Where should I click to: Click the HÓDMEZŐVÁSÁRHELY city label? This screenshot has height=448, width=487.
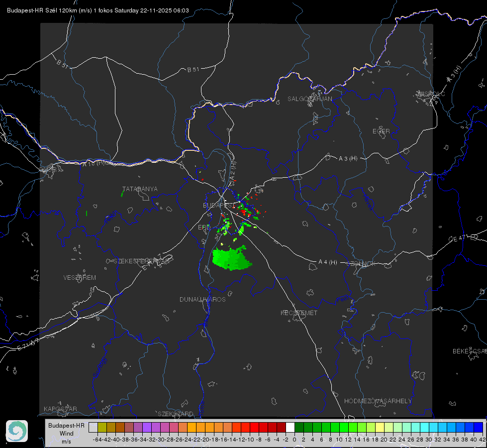point(378,401)
